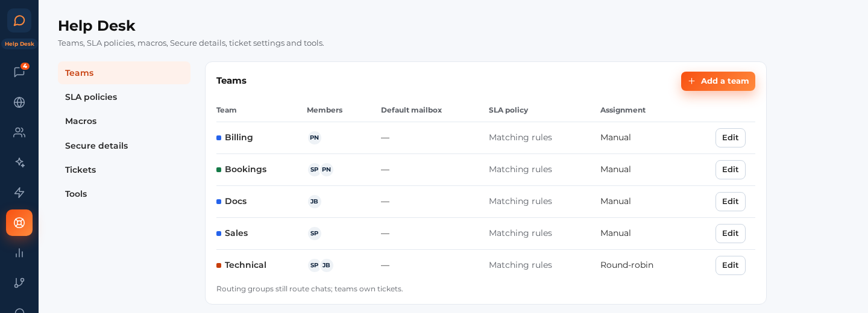Select the Bookings team name
868x313 pixels.
[245, 169]
